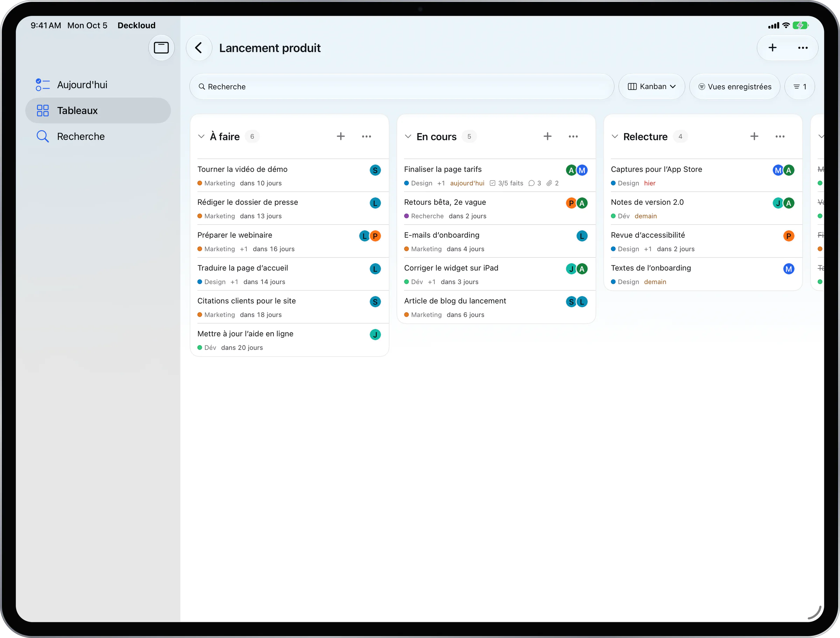
Task: Add new item with top-right plus
Action: [x=772, y=48]
